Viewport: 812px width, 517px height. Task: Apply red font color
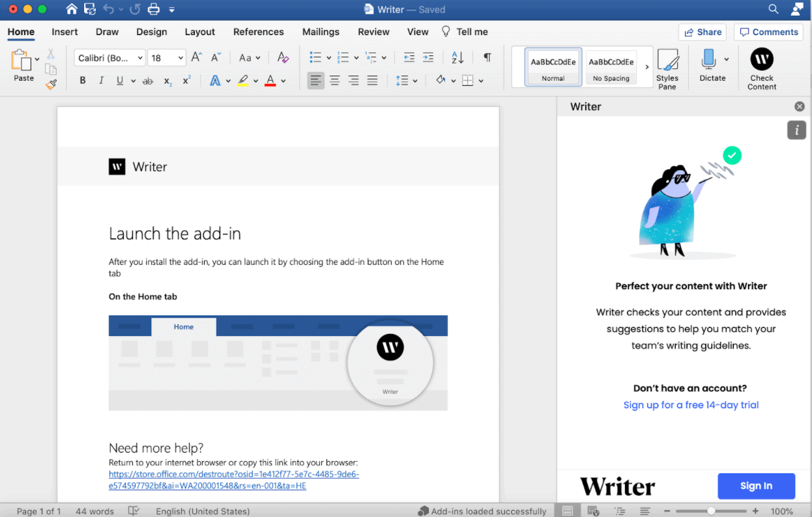point(270,81)
